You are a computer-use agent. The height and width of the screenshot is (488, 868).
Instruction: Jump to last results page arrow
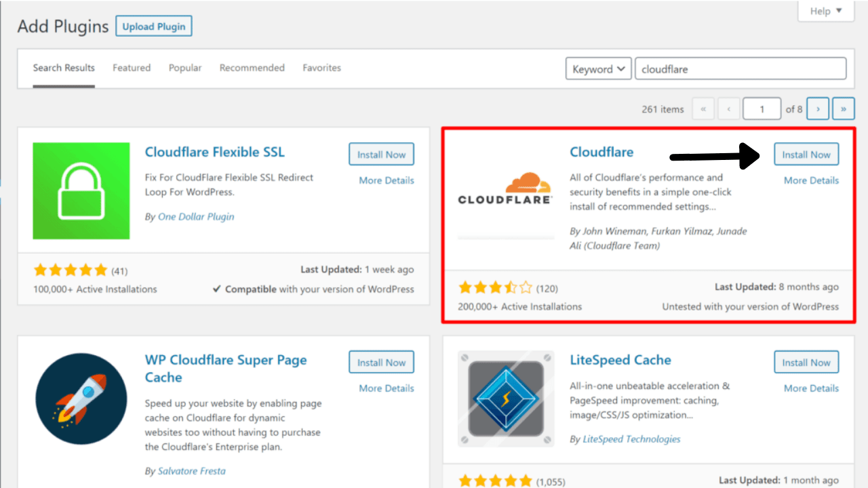click(x=844, y=108)
